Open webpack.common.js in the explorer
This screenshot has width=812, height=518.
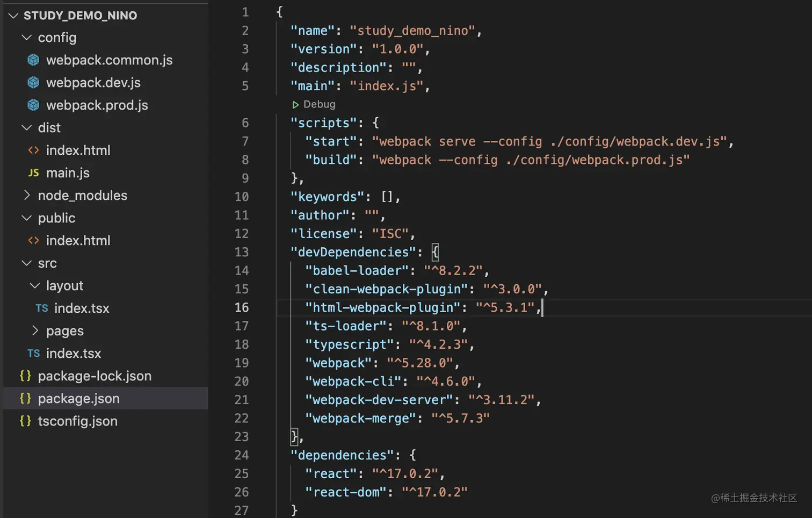[x=110, y=60]
